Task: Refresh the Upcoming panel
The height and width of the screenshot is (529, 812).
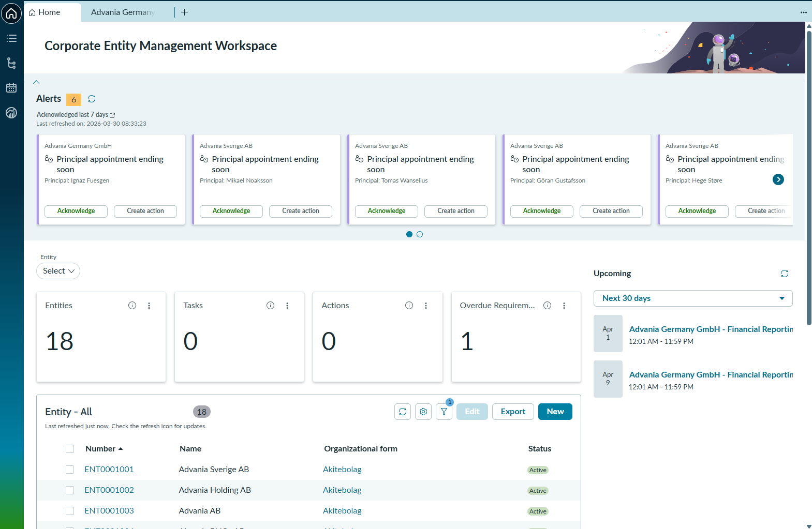Action: 785,274
